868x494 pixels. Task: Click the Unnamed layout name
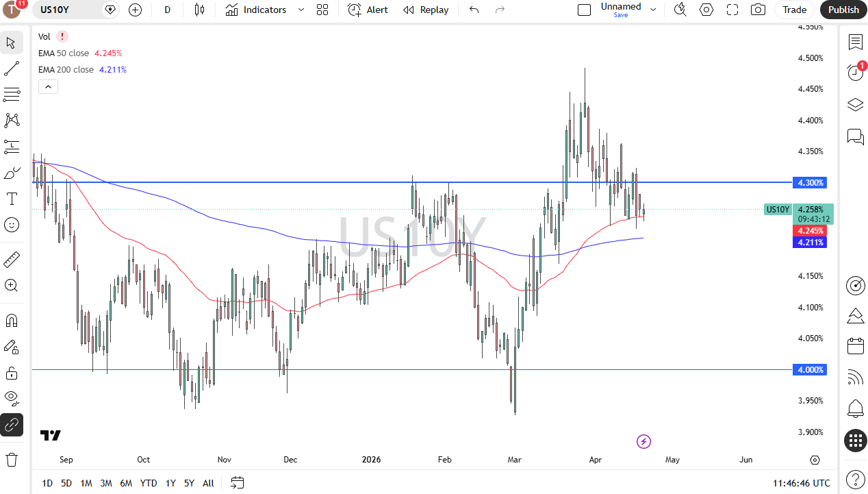[621, 7]
